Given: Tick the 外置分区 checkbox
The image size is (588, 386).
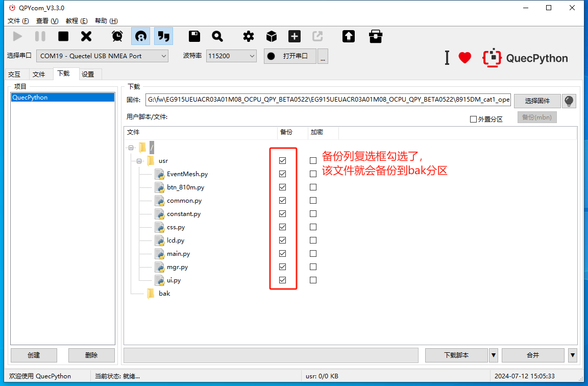Looking at the screenshot, I should [x=473, y=119].
